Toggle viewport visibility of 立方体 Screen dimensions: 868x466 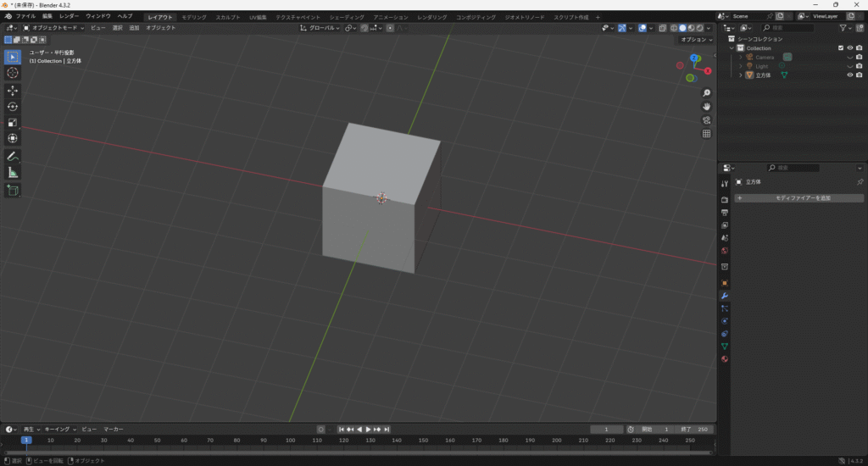[849, 75]
